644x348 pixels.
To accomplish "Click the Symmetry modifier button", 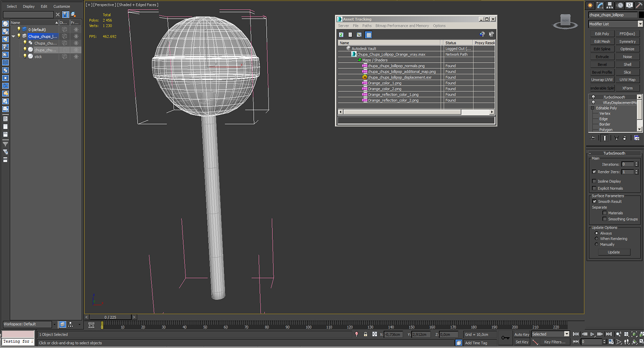I will [627, 41].
